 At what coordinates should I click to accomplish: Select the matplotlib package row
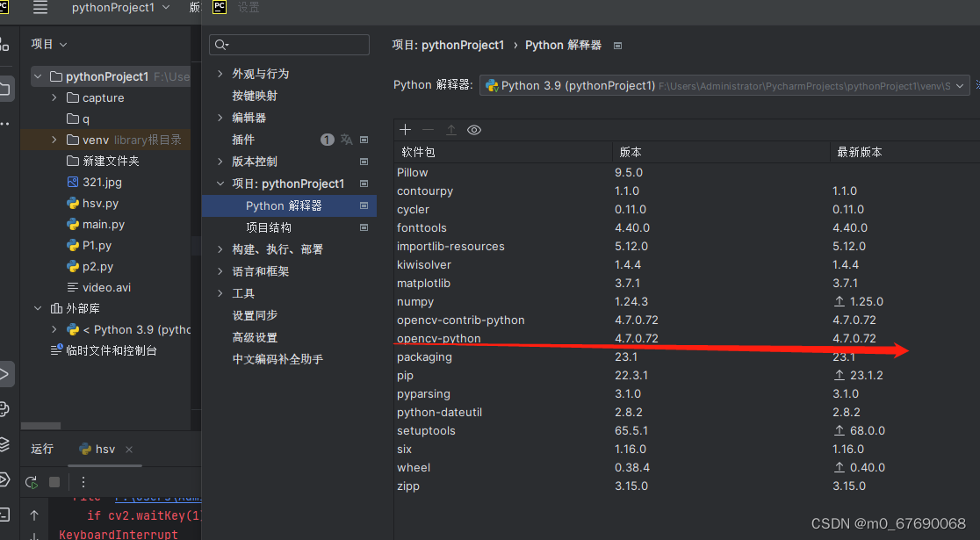click(x=687, y=283)
